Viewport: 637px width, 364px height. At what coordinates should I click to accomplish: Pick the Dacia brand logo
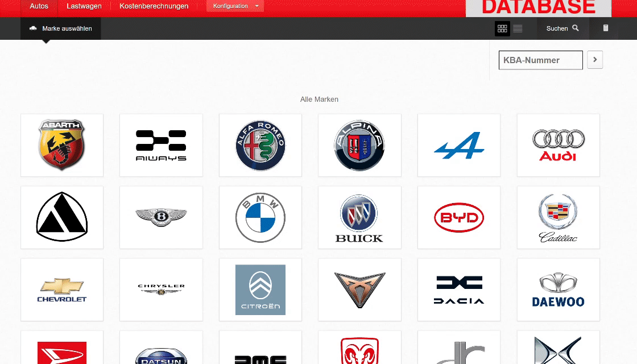[x=459, y=289]
